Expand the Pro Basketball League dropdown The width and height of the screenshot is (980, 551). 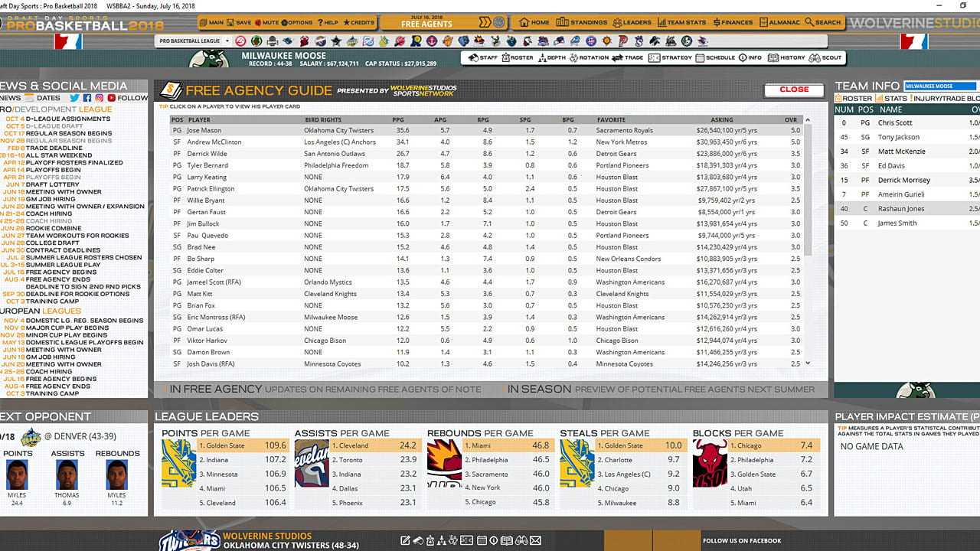[x=193, y=41]
